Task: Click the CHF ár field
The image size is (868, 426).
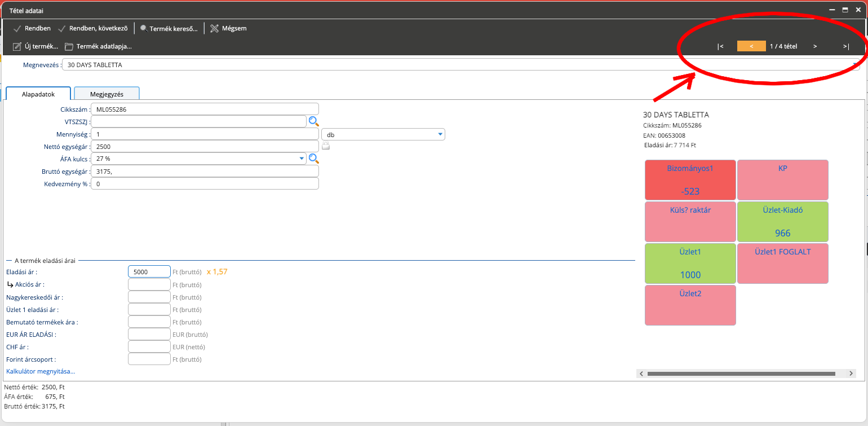Action: click(x=149, y=346)
